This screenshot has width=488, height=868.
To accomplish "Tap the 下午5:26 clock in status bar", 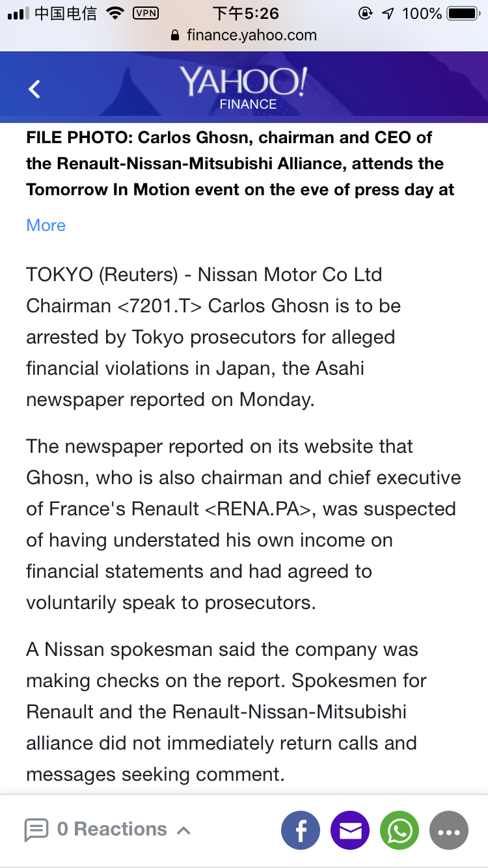I will (x=245, y=13).
